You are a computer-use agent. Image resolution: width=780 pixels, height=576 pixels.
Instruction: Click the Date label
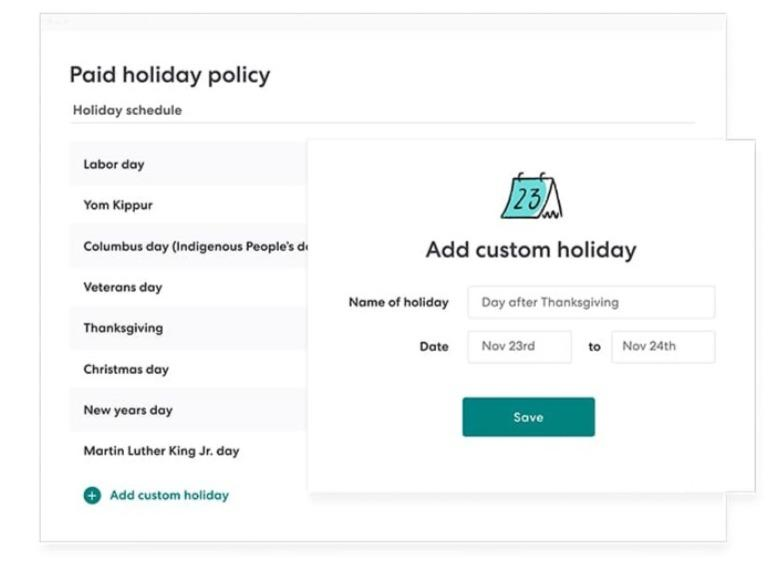coord(434,347)
